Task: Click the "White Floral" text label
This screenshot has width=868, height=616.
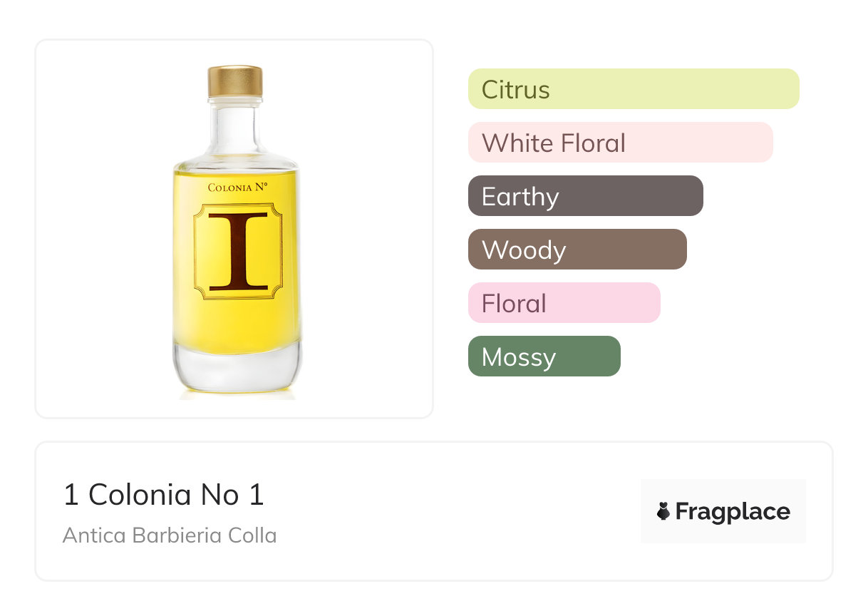Action: tap(553, 143)
